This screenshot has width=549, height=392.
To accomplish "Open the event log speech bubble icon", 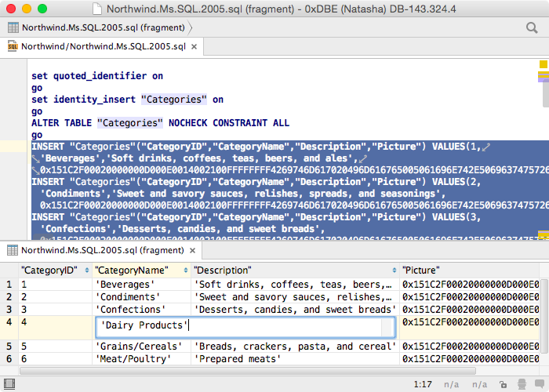I will point(540,384).
